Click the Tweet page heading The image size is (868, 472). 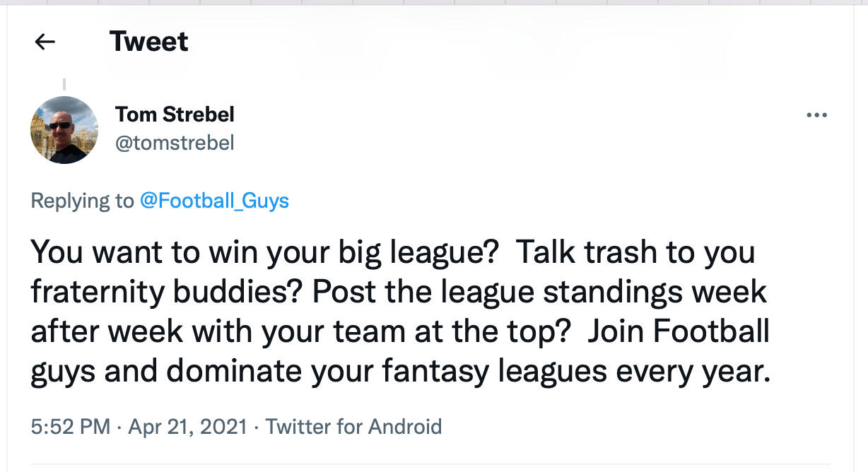click(x=149, y=42)
